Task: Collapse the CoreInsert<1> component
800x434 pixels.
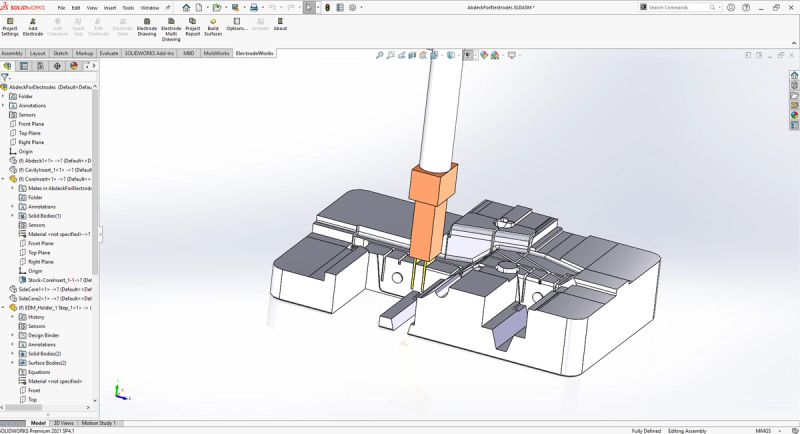Action: pyautogui.click(x=3, y=179)
